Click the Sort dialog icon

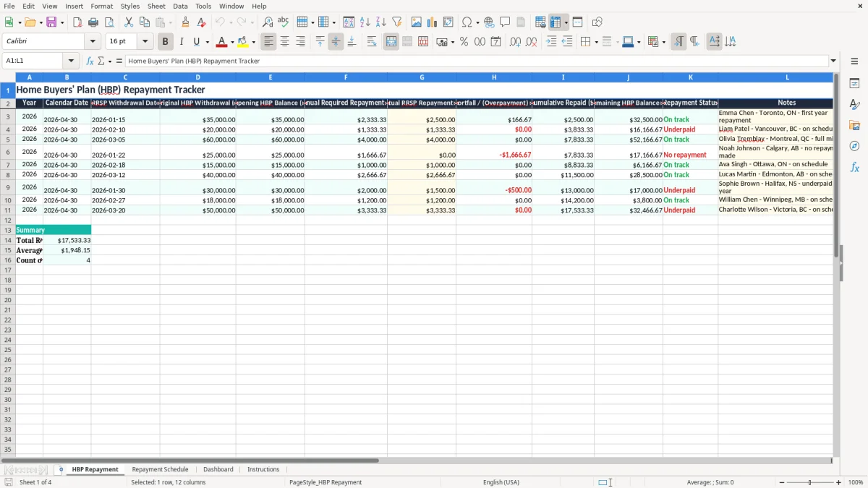click(349, 22)
